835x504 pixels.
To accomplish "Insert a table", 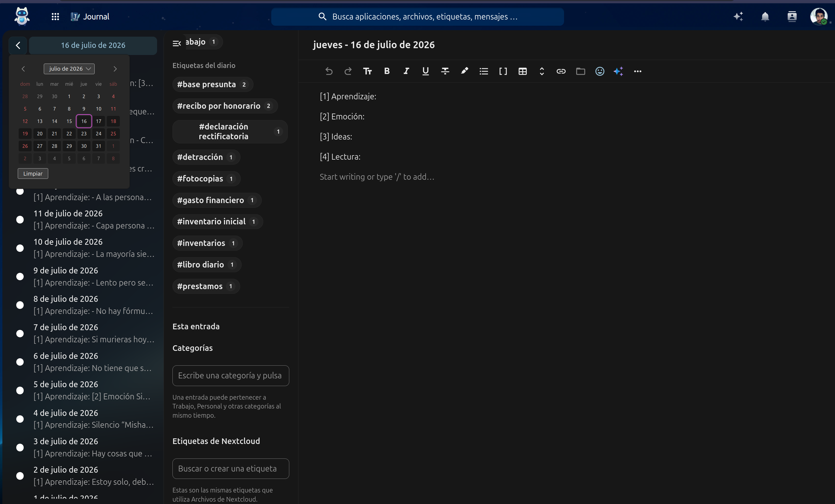I will pos(522,71).
